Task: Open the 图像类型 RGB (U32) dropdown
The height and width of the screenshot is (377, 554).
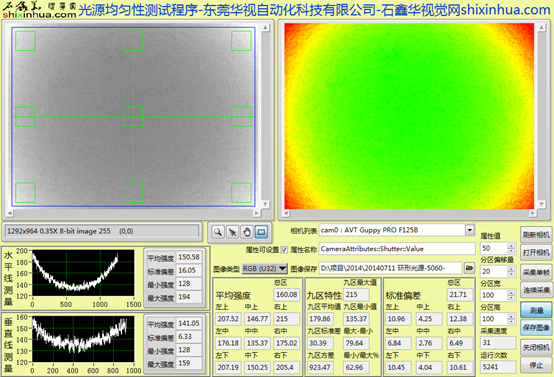Action: 264,269
